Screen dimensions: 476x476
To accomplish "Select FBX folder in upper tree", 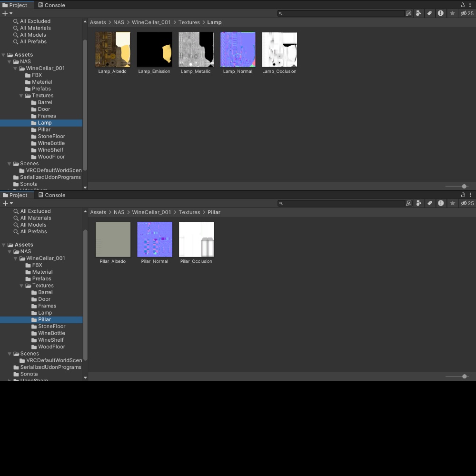I will tap(33, 75).
